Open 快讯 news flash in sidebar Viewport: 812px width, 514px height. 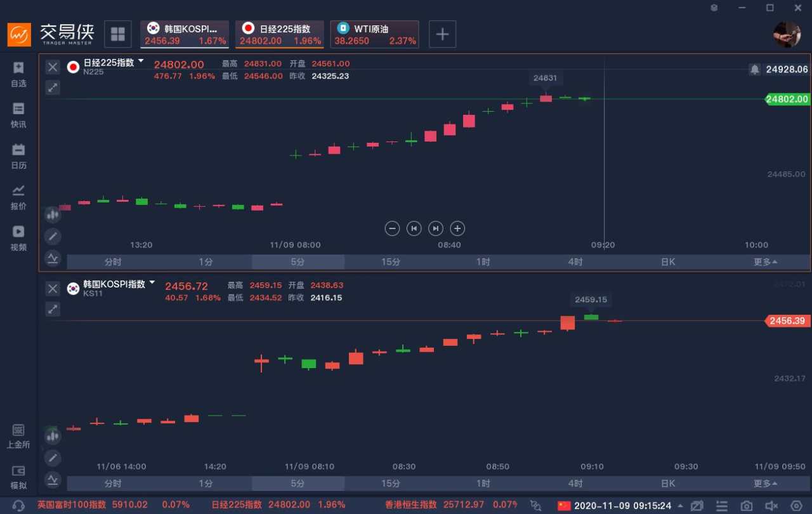coord(18,115)
